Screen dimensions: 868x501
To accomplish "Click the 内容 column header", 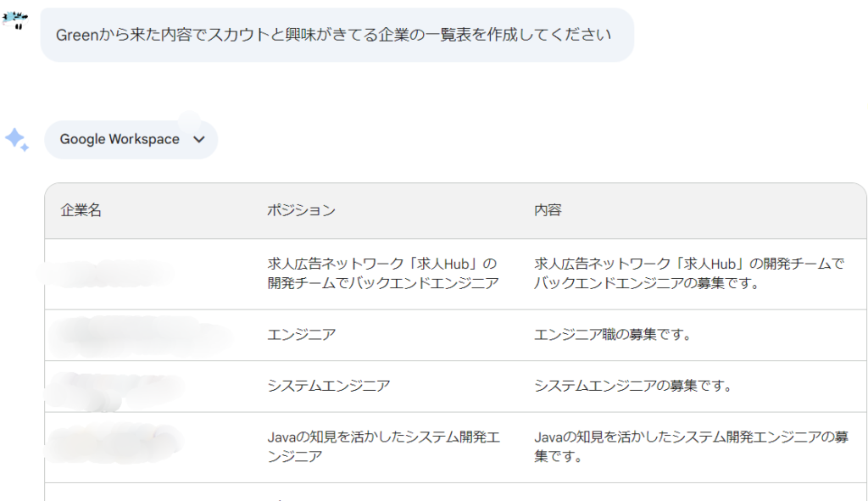I will click(548, 210).
